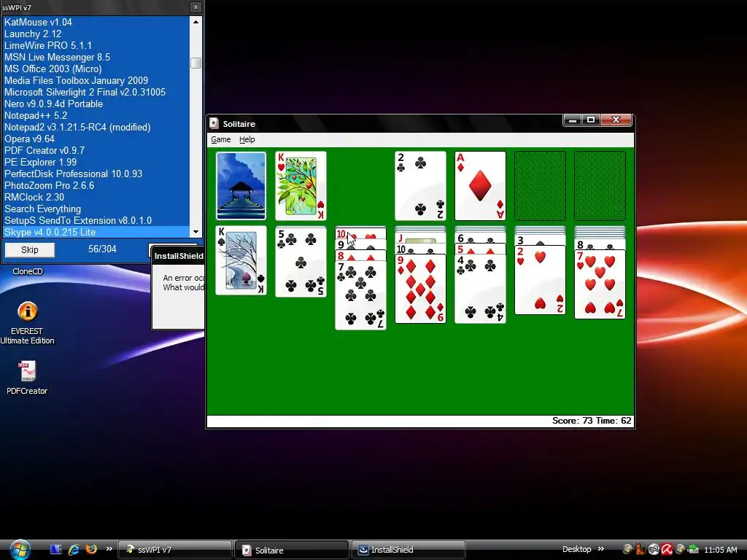Select PDF Creator v0.9.7 entry
Screen dimensions: 747x560
point(96,150)
